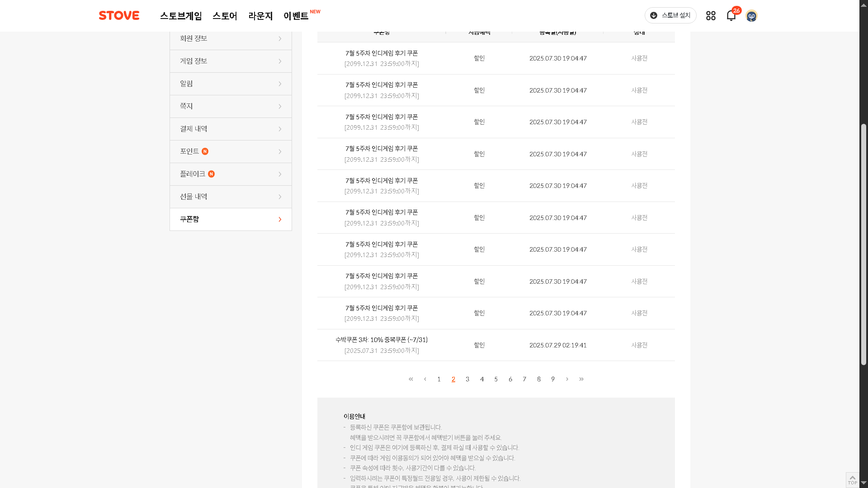Open the apps grid icon
The image size is (868, 488).
[711, 16]
